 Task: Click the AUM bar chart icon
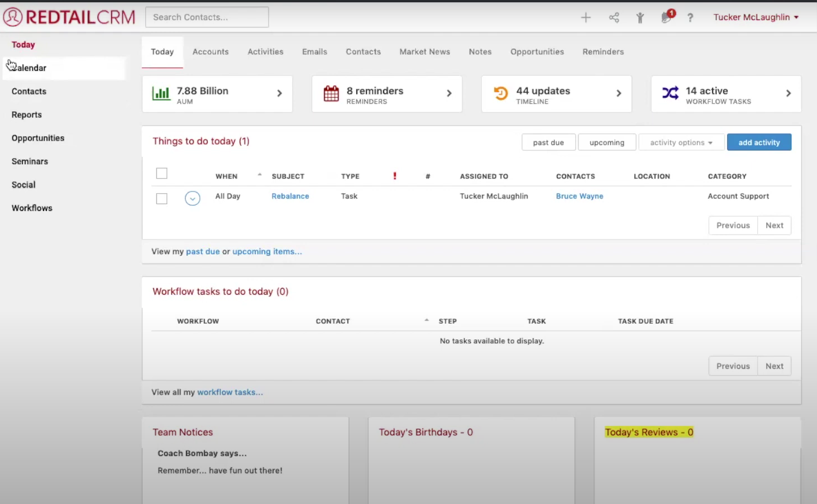point(161,93)
